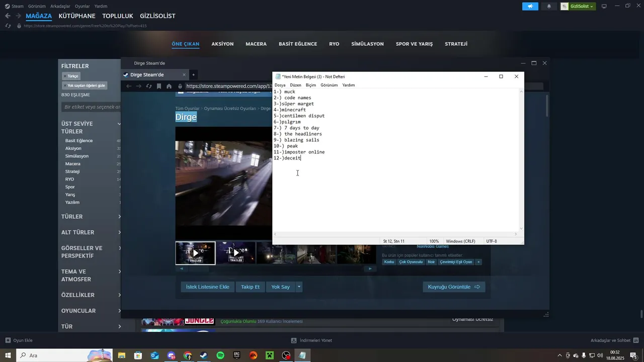Click Kuyruğu Görüntüle button
Screen dimensions: 644x362
[454, 287]
